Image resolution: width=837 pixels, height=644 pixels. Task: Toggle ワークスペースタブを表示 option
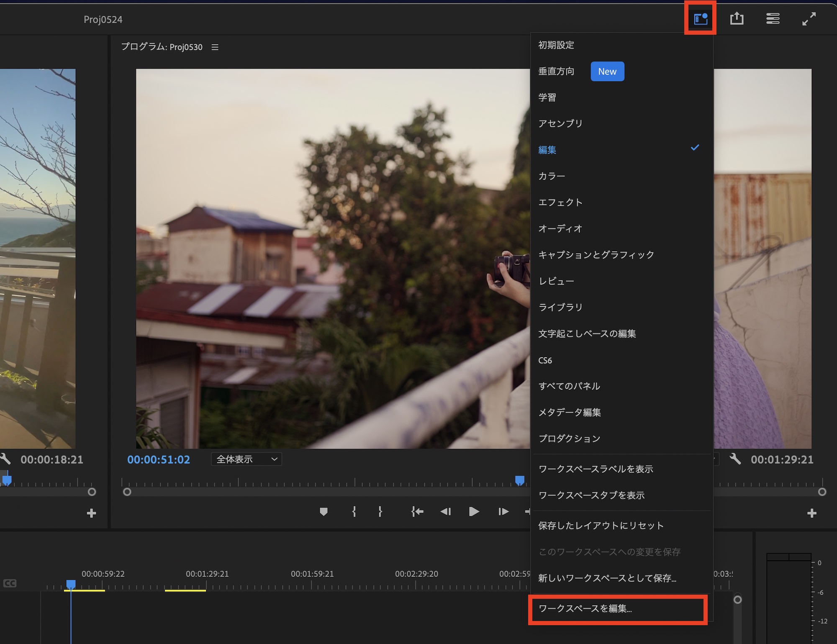pos(591,495)
